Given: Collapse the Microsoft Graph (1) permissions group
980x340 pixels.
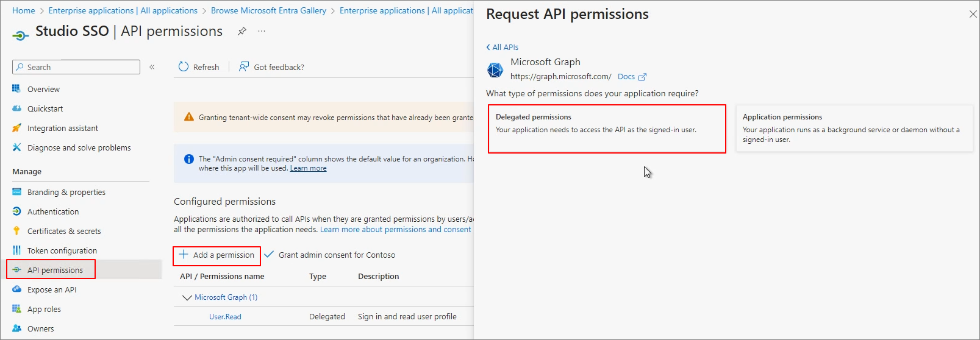Looking at the screenshot, I should point(187,297).
